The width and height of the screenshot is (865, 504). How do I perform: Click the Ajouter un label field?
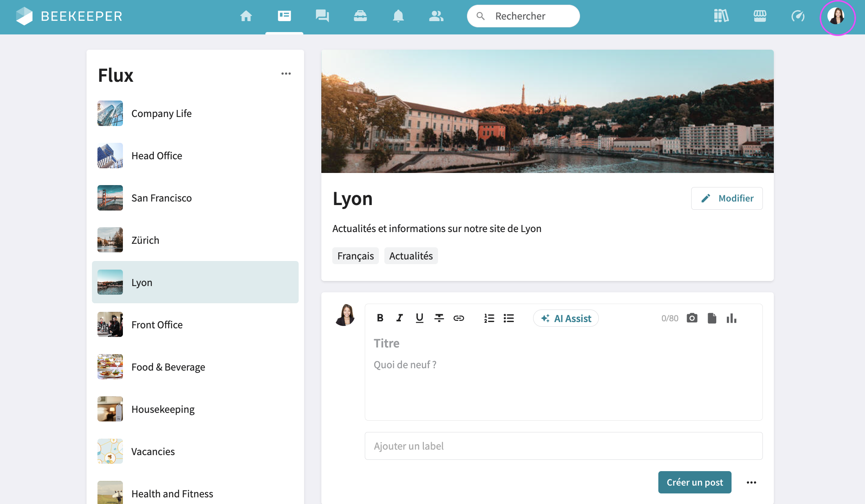564,446
